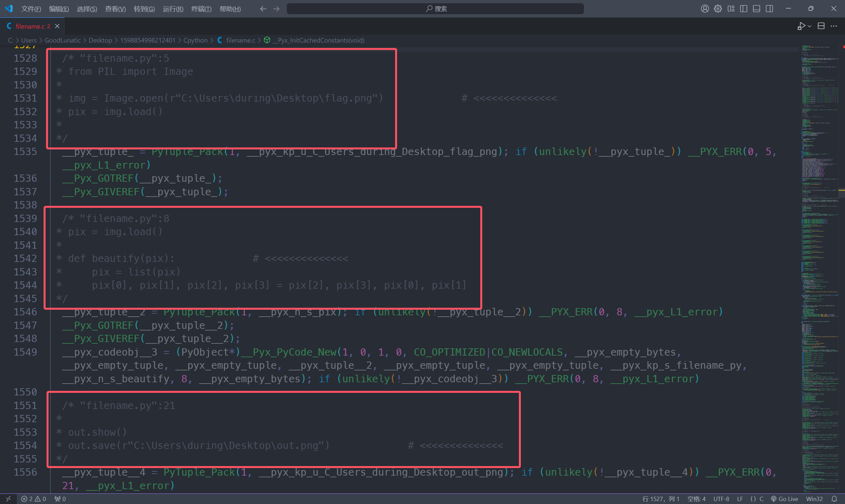Open the editor More Actions ellipsis
The image size is (845, 504).
coord(834,26)
